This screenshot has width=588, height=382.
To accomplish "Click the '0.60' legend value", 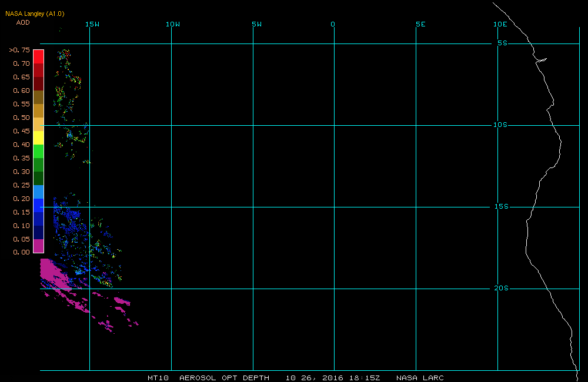I will pos(21,91).
